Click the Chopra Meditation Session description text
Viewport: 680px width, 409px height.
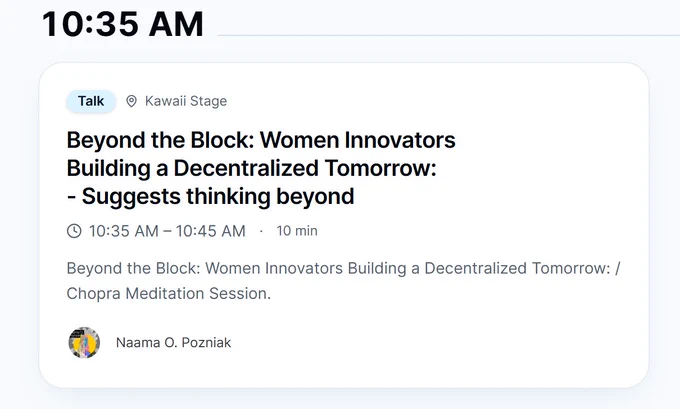[169, 294]
